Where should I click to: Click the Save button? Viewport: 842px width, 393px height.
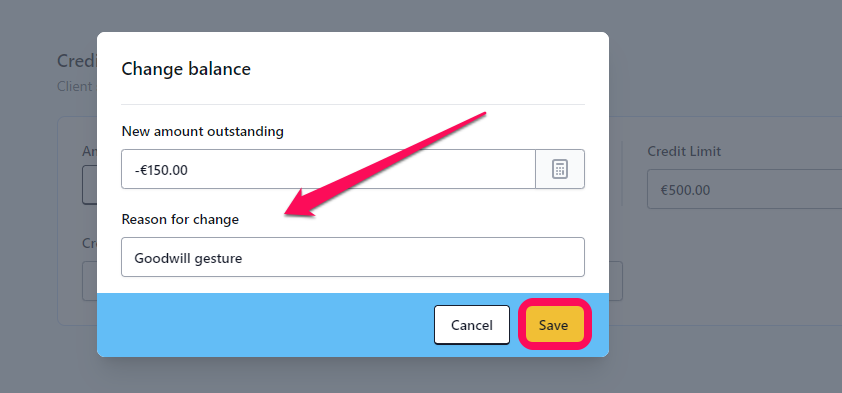(x=554, y=325)
